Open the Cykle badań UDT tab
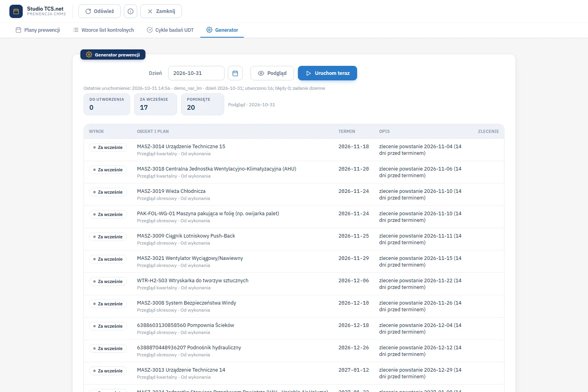The width and height of the screenshot is (588, 392). [x=170, y=30]
